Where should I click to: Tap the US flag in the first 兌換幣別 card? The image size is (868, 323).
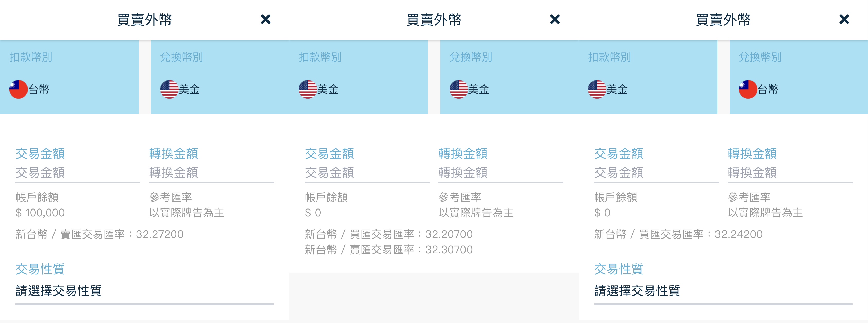[169, 89]
